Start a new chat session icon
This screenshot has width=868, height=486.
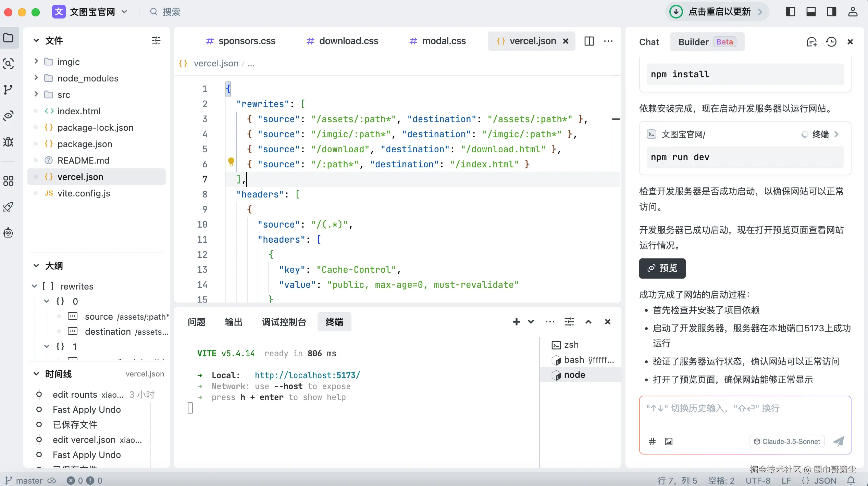pos(812,42)
